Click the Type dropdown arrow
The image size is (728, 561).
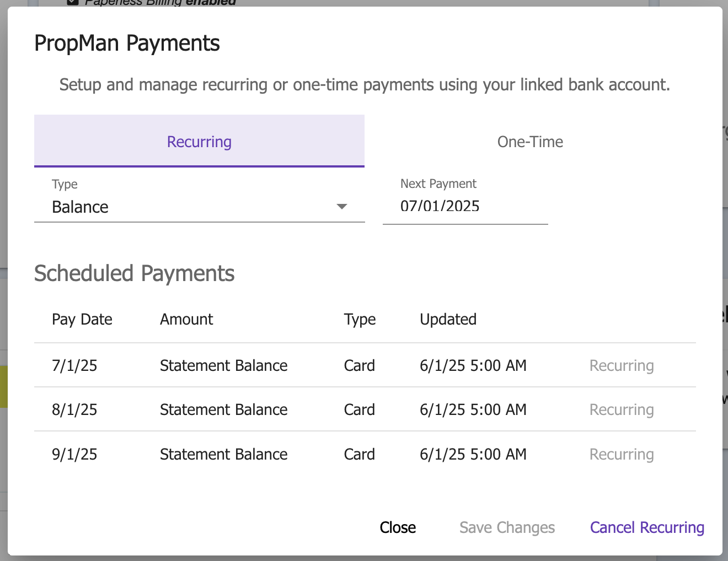[x=342, y=207]
